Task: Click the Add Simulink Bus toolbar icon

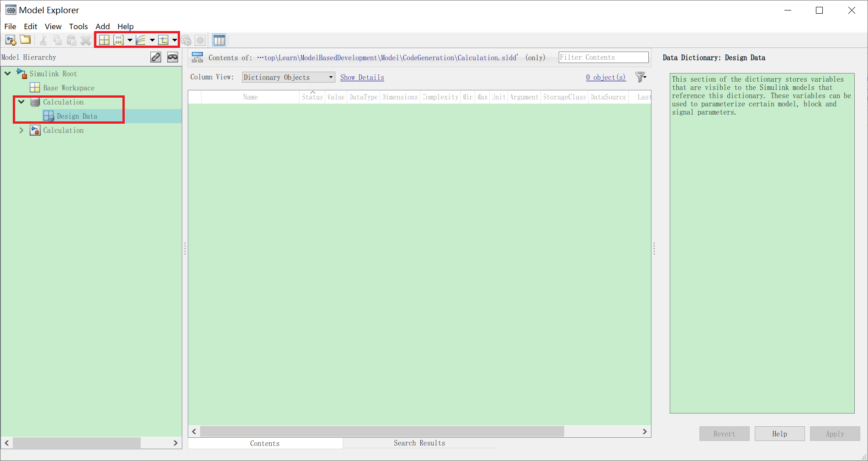Action: click(x=164, y=40)
